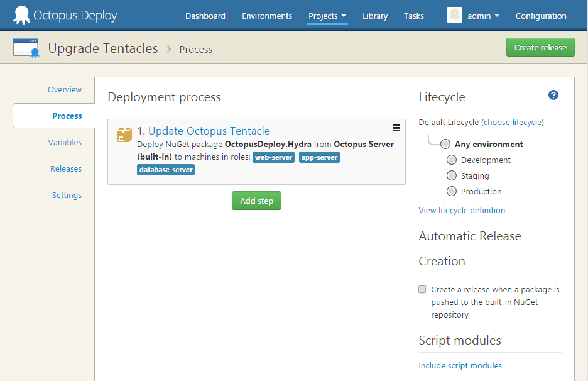Click the Add step button
Image resolution: width=588 pixels, height=381 pixels.
pos(256,201)
